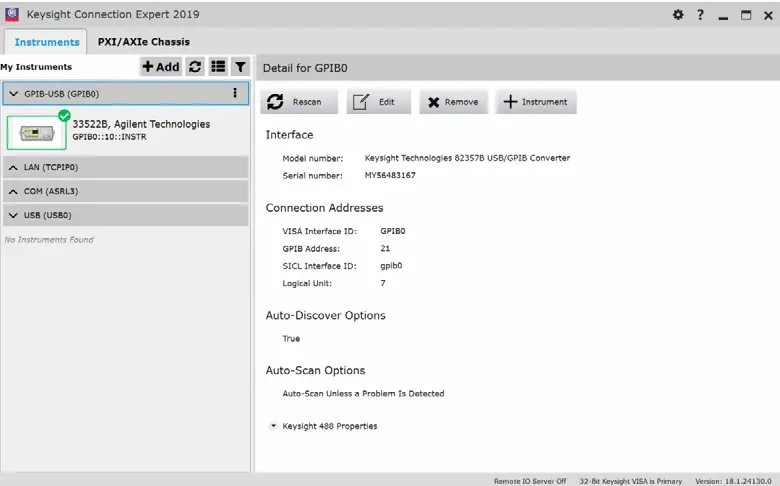
Task: Select the 33522B instrument thumbnail
Action: pyautogui.click(x=36, y=133)
